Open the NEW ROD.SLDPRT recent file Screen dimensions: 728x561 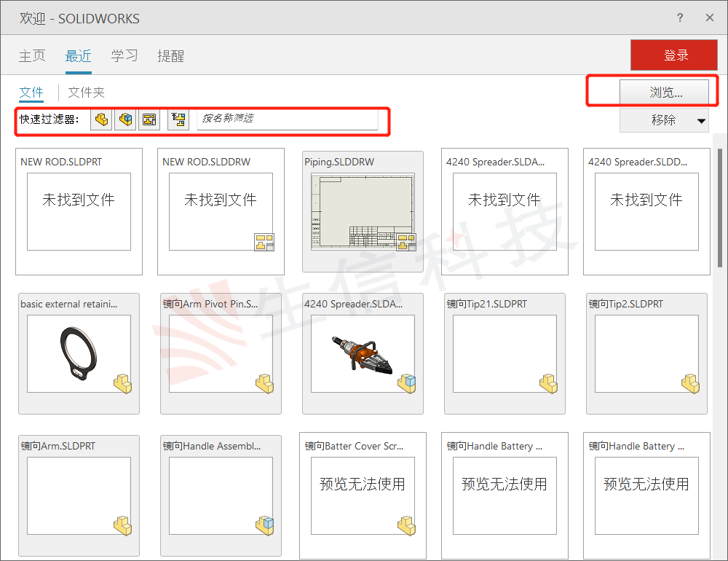[79, 211]
